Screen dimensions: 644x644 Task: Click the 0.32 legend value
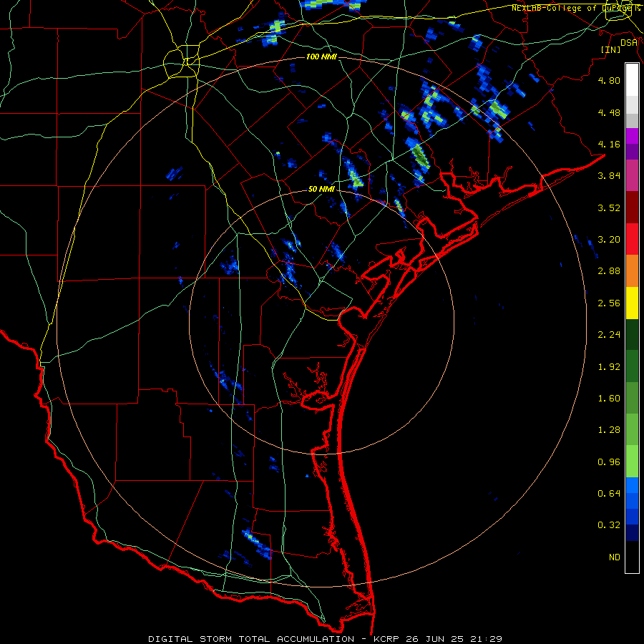(x=609, y=525)
